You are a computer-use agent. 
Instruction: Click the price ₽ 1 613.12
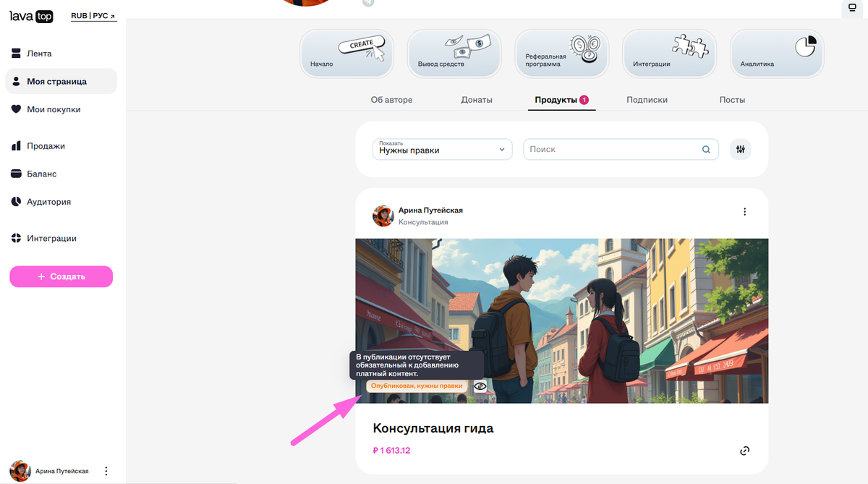pyautogui.click(x=391, y=451)
